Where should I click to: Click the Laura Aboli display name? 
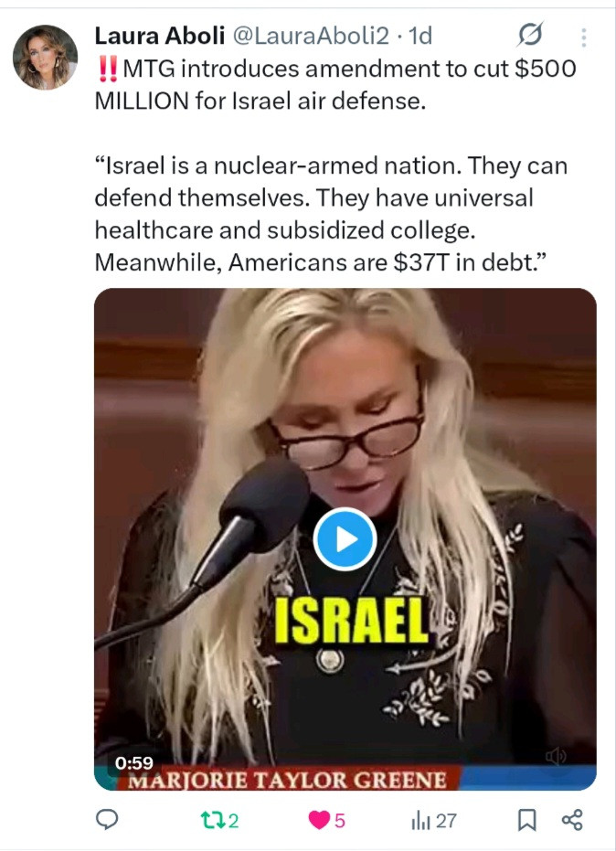[x=160, y=37]
